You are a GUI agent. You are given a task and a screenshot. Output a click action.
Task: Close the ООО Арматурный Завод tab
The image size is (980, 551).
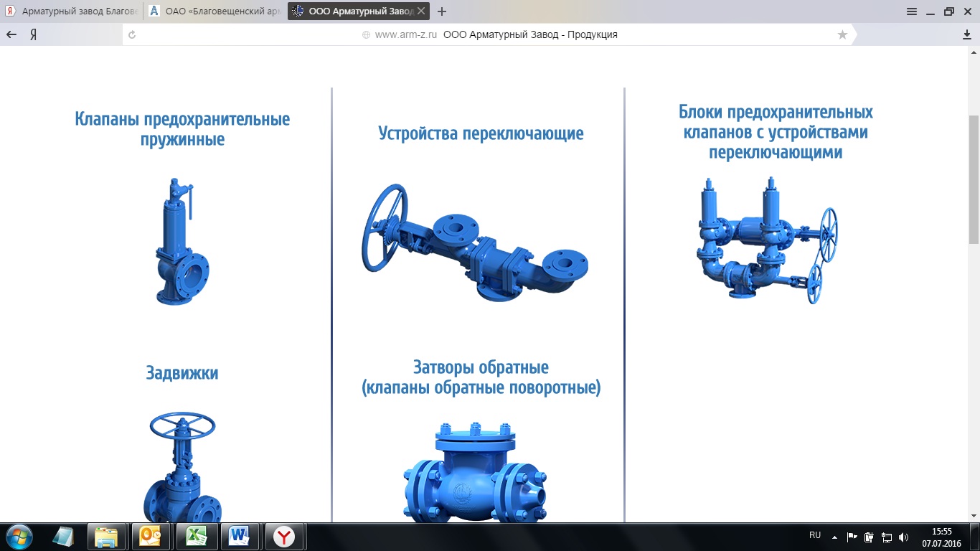click(420, 11)
